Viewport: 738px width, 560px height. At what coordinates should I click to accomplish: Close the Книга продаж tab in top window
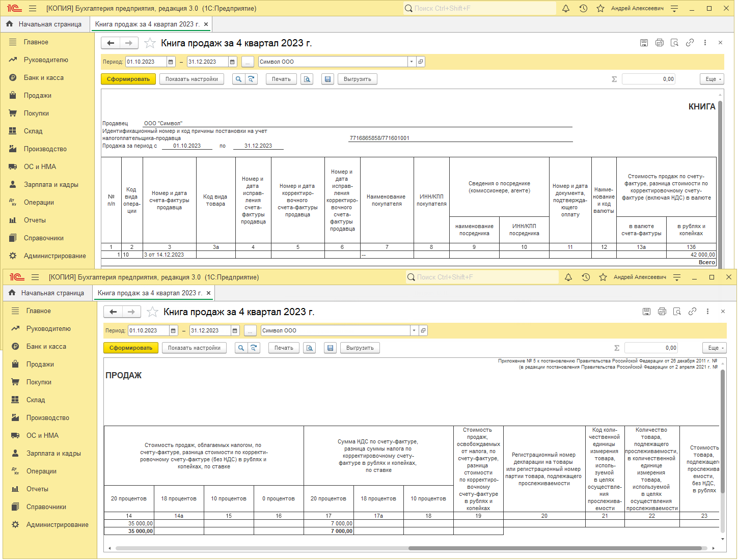click(x=206, y=24)
